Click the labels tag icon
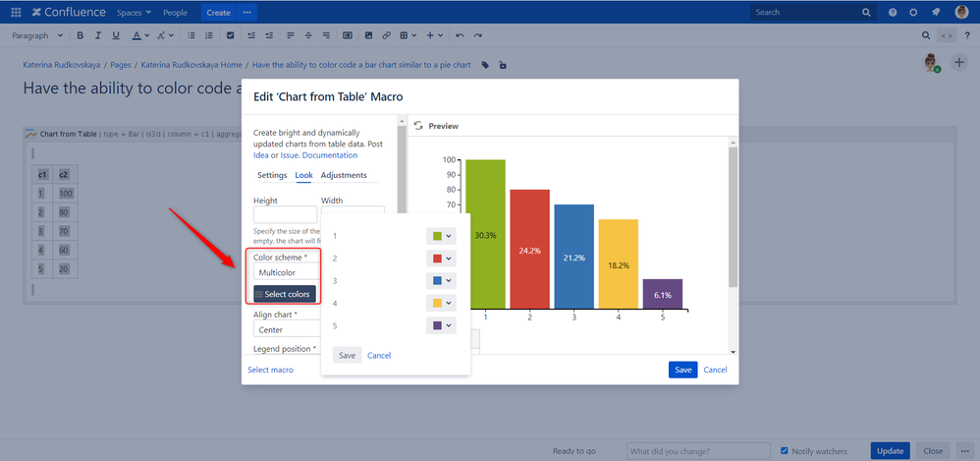980x461 pixels. click(x=485, y=65)
